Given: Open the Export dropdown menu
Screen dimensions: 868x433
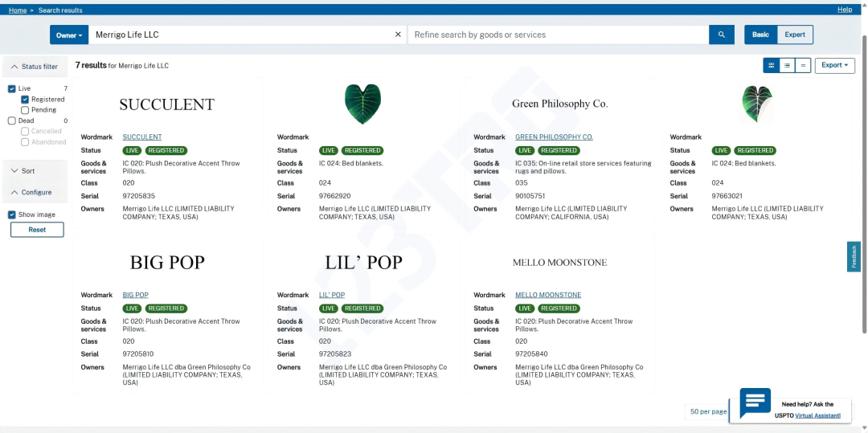Looking at the screenshot, I should 834,66.
